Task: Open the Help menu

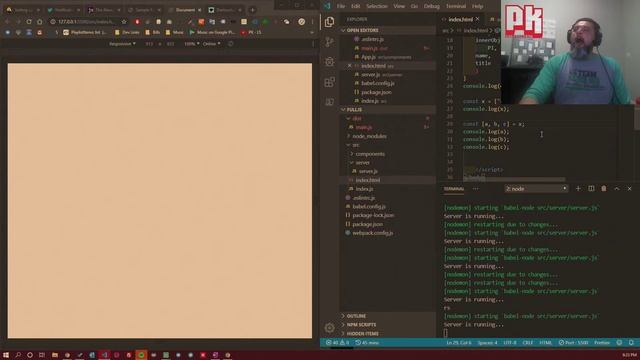Action: click(x=477, y=6)
